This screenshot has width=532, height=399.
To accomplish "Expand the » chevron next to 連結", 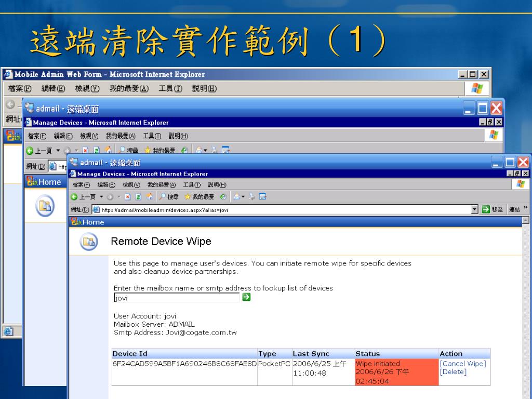I will (x=526, y=208).
